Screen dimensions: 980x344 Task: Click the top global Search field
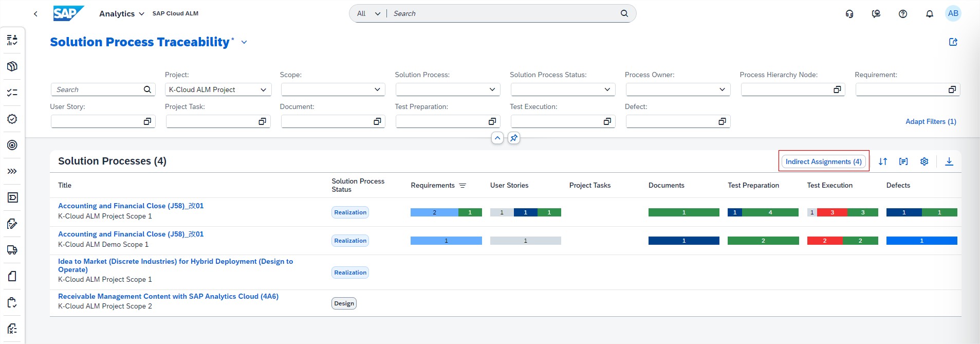click(504, 13)
